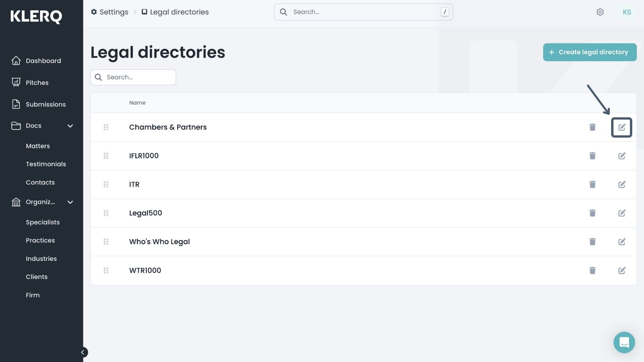Collapse the sidebar with the arrow button

click(x=83, y=352)
